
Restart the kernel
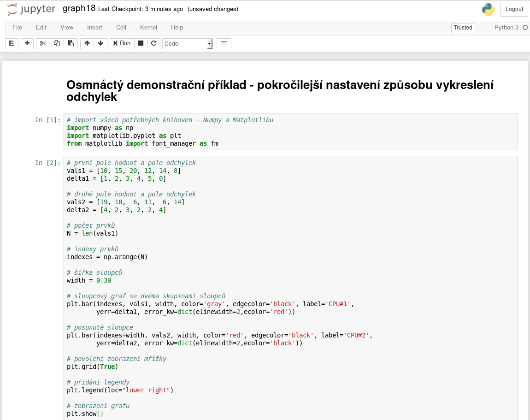(154, 43)
